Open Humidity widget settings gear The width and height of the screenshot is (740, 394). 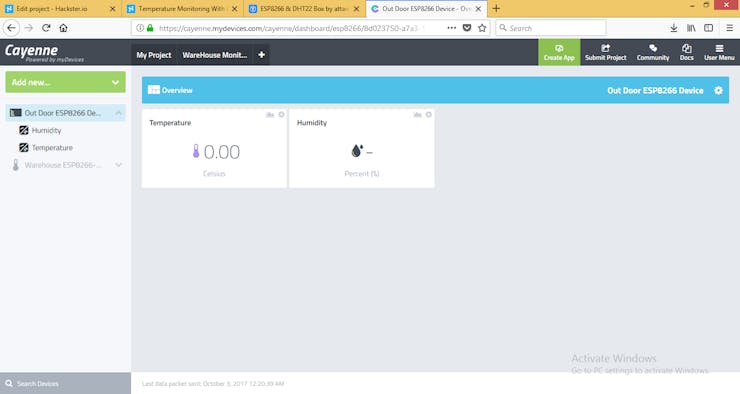429,115
